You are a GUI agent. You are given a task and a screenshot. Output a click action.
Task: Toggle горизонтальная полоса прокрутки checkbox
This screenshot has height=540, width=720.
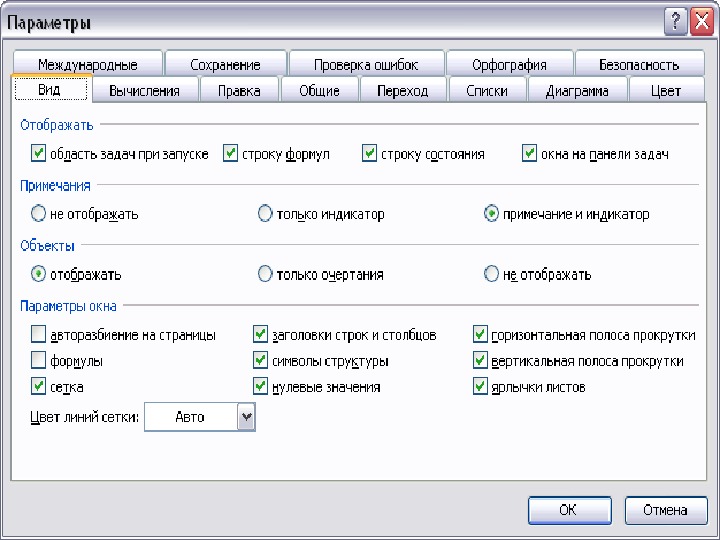tap(480, 335)
